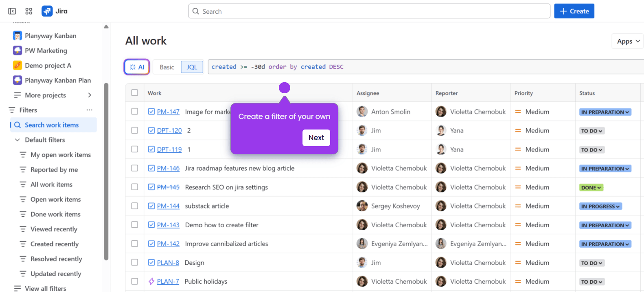The width and height of the screenshot is (644, 292).
Task: Click Search work items magnifier icon
Action: tap(18, 125)
